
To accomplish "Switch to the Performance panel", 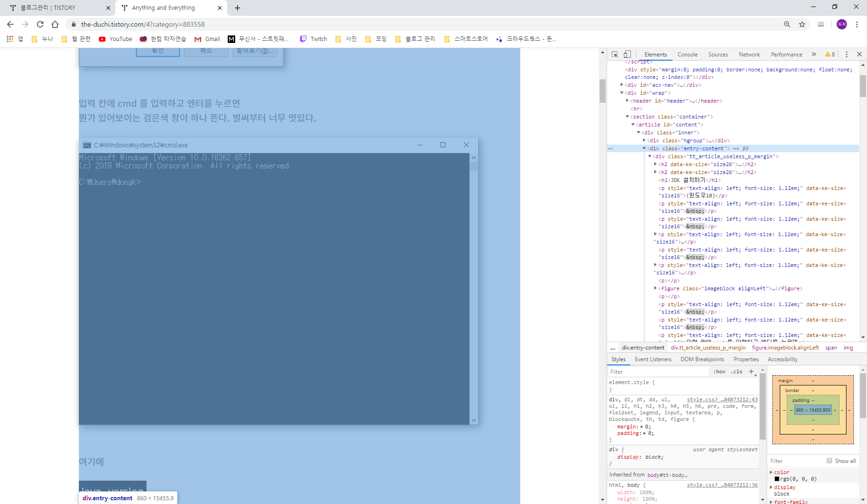I will pyautogui.click(x=786, y=55).
